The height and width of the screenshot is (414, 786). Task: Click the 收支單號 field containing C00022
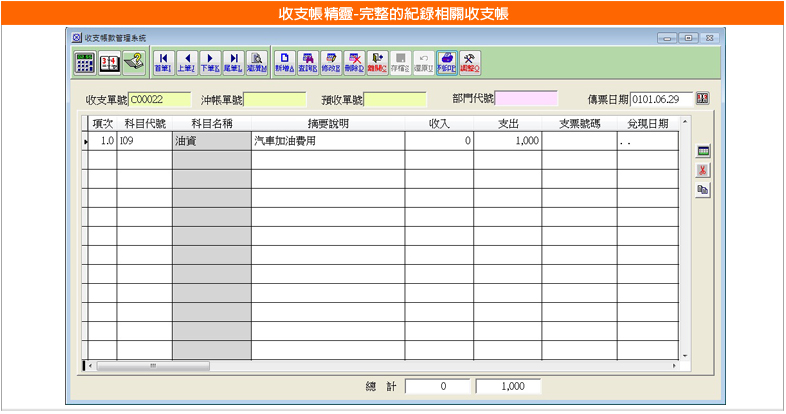(x=158, y=99)
